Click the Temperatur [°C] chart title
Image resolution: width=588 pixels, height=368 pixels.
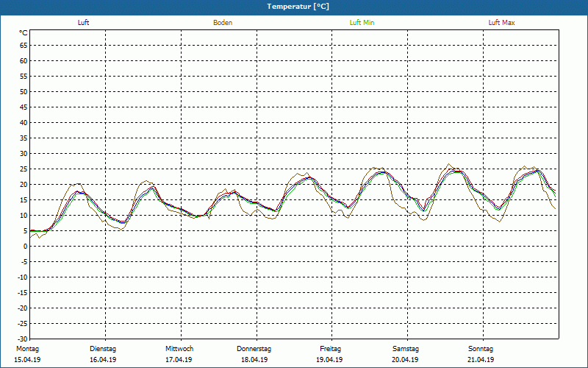[x=298, y=7]
